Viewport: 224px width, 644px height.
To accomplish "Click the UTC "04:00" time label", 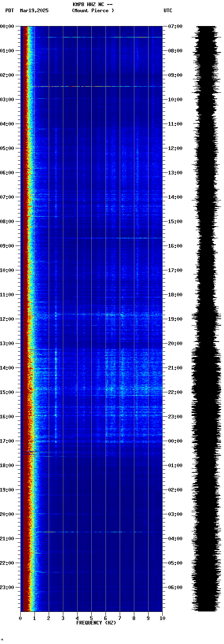I will click(x=175, y=539).
